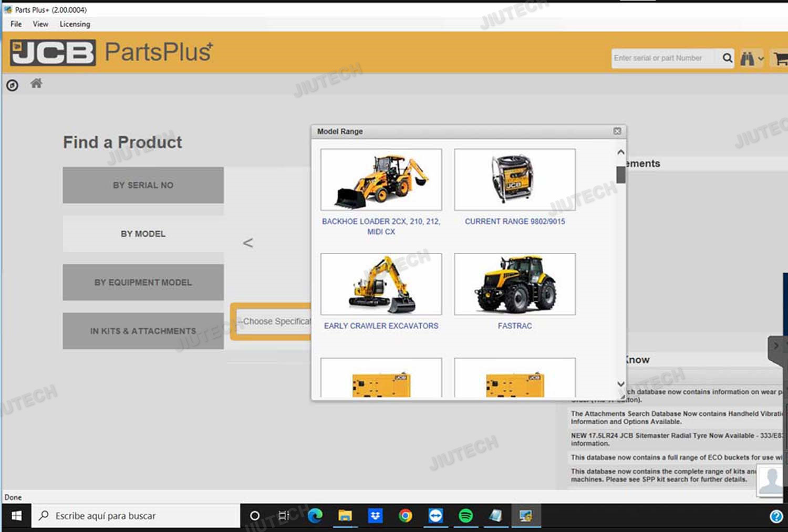Click the left chevron beside By Model

[x=248, y=243]
